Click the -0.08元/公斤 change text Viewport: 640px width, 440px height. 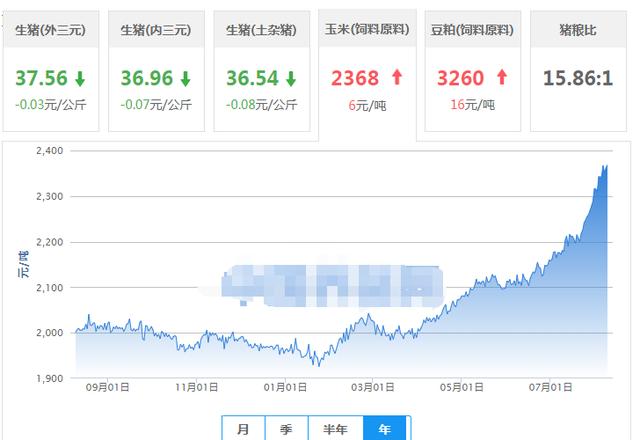(x=262, y=104)
